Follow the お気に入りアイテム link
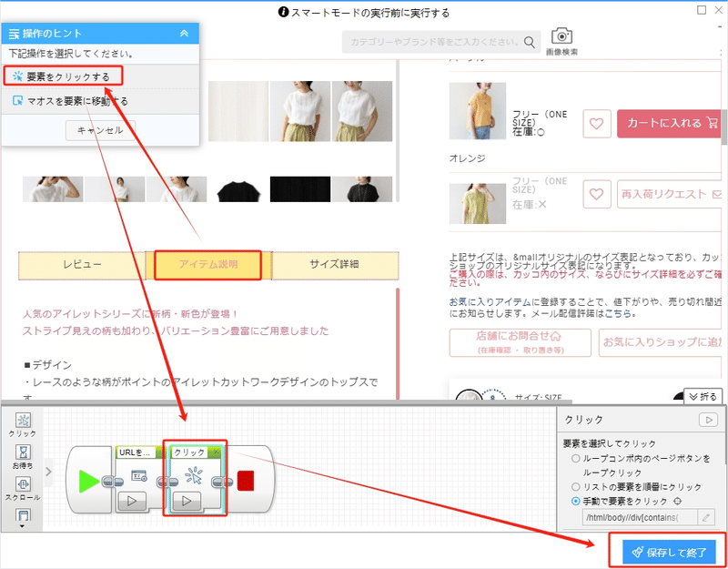This screenshot has height=569, width=728. (490, 302)
